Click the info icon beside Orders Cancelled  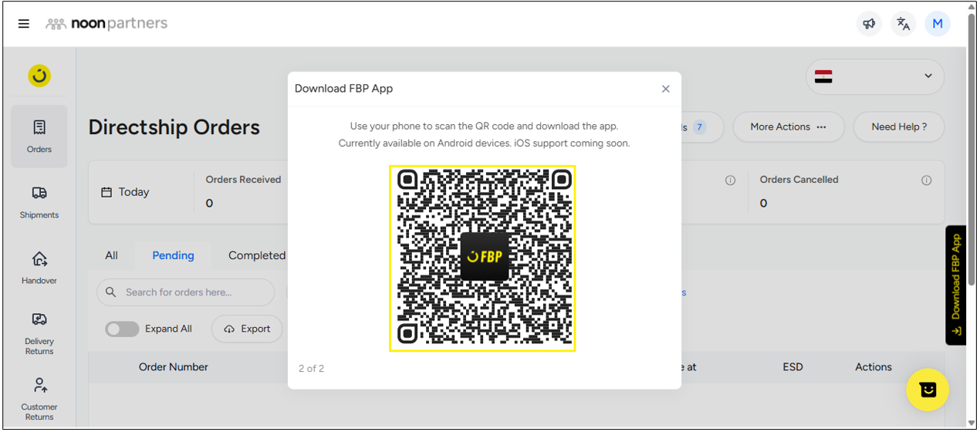[x=926, y=181]
